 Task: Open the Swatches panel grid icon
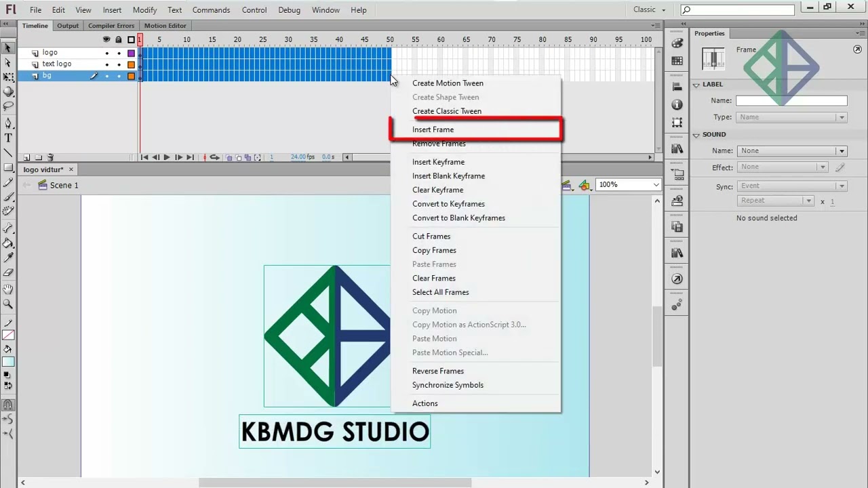point(677,60)
